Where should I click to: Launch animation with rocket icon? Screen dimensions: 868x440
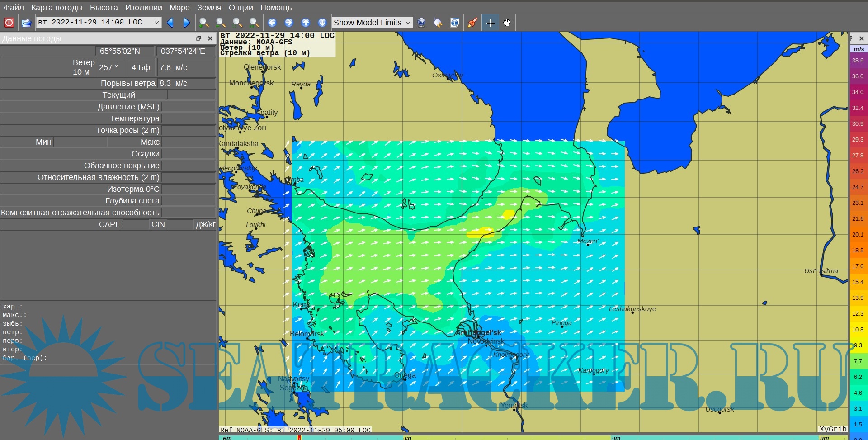472,23
